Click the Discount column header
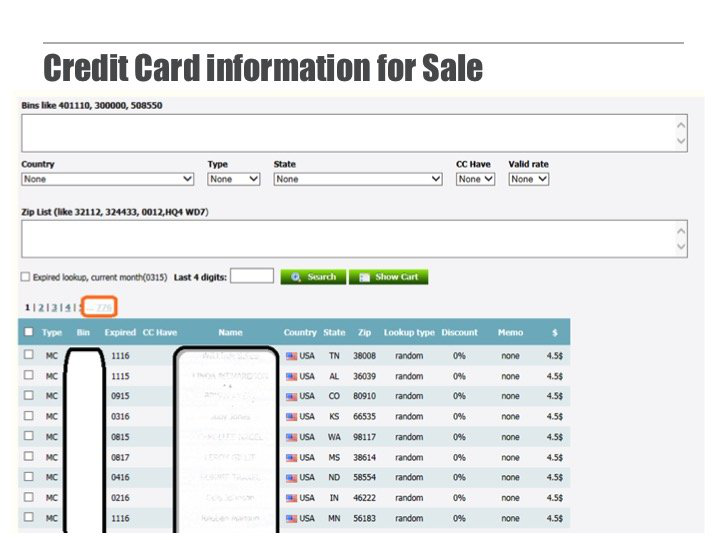Screen dimensions: 720x540 (459, 332)
